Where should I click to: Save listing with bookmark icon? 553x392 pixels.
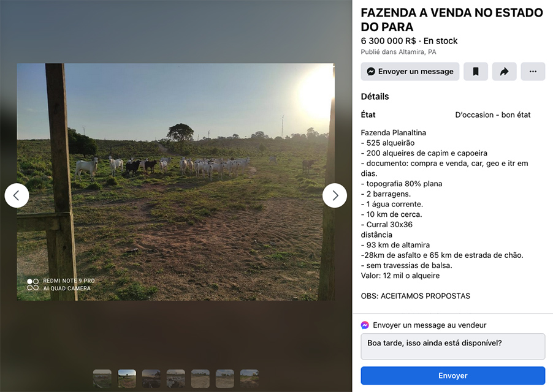pyautogui.click(x=475, y=72)
